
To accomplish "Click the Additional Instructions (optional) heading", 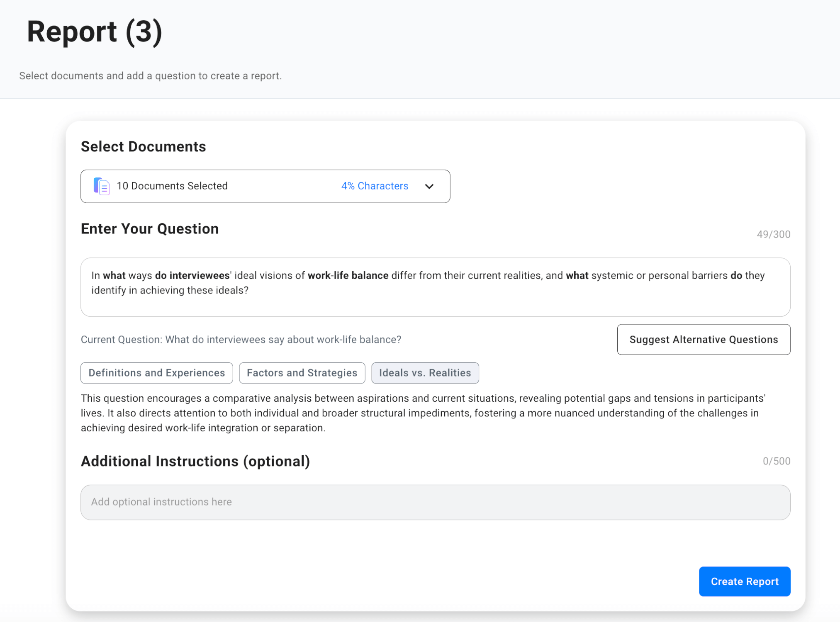I will click(195, 461).
